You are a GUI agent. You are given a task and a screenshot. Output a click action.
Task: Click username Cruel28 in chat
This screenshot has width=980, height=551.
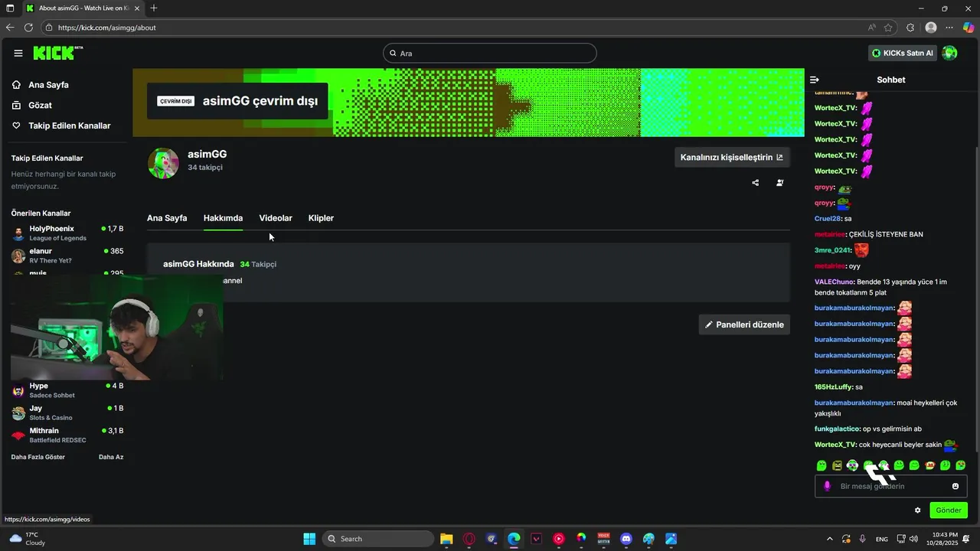click(828, 219)
